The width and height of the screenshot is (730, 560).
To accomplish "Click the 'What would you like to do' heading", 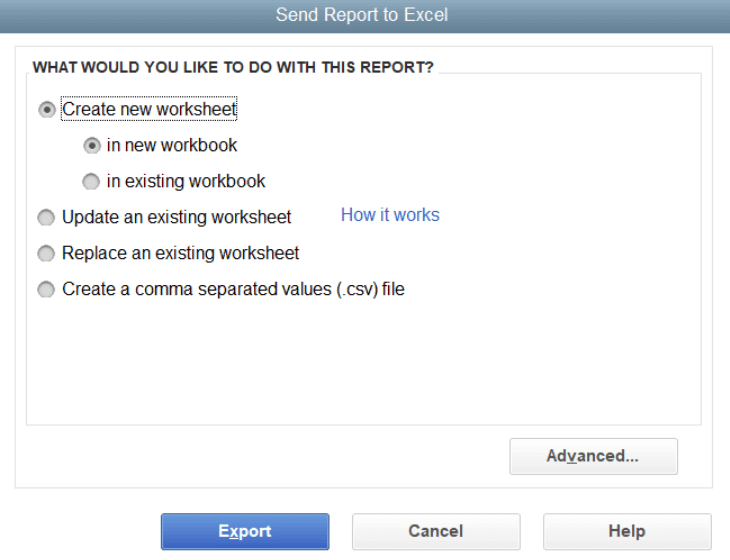I will pos(233,68).
